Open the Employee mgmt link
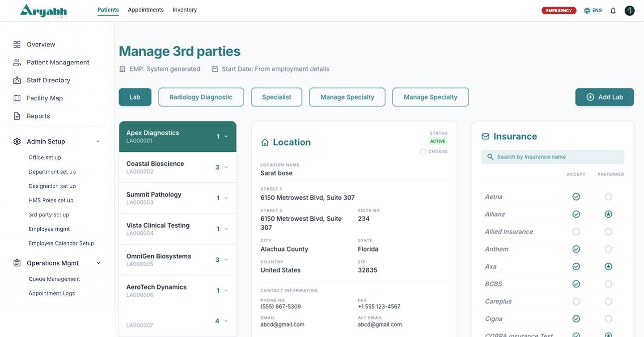This screenshot has height=337, width=644. pos(49,229)
